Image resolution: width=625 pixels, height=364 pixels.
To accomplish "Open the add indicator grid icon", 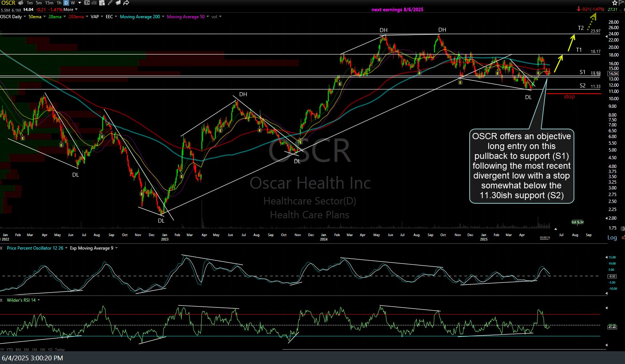I will [102, 3].
